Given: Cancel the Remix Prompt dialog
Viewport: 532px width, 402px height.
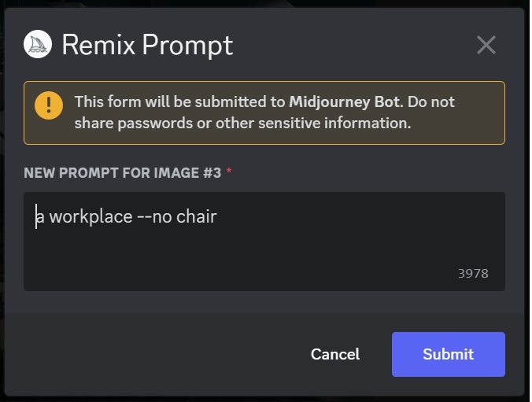Looking at the screenshot, I should click(335, 354).
